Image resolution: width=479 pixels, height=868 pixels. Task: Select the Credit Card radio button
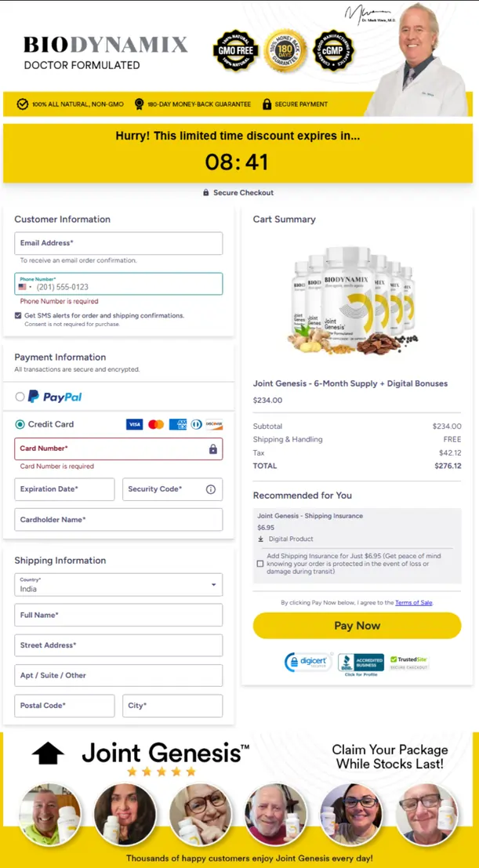click(x=20, y=424)
